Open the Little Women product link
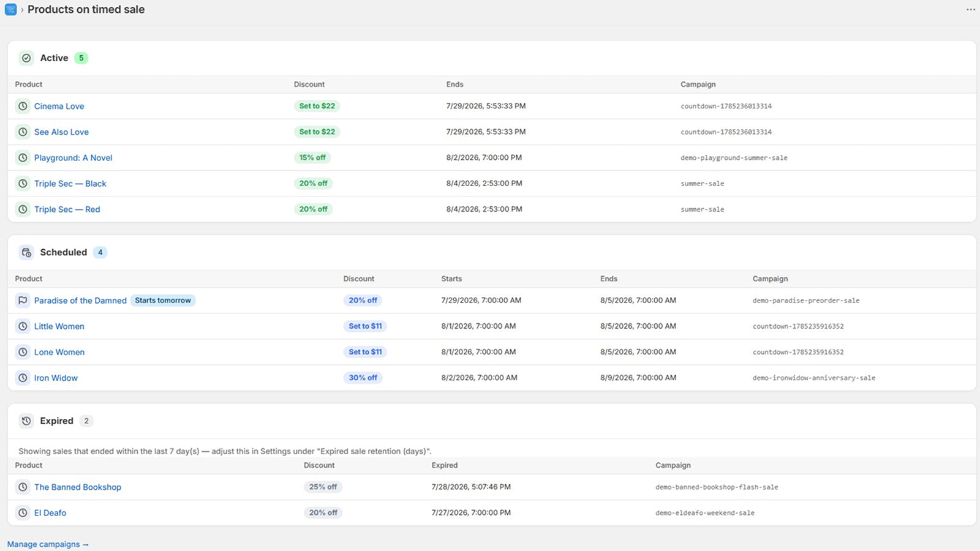Screen dimensions: 980x551 [x=59, y=326]
